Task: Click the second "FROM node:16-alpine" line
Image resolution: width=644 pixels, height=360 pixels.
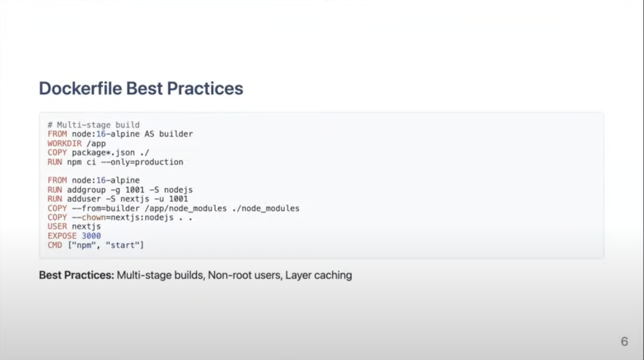Action: pos(94,180)
